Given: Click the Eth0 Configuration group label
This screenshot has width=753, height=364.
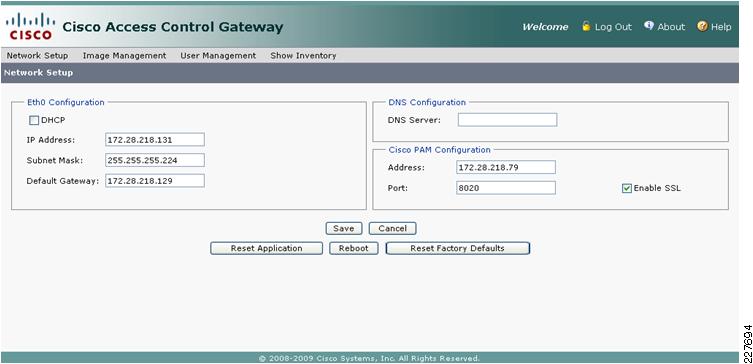Looking at the screenshot, I should click(66, 102).
